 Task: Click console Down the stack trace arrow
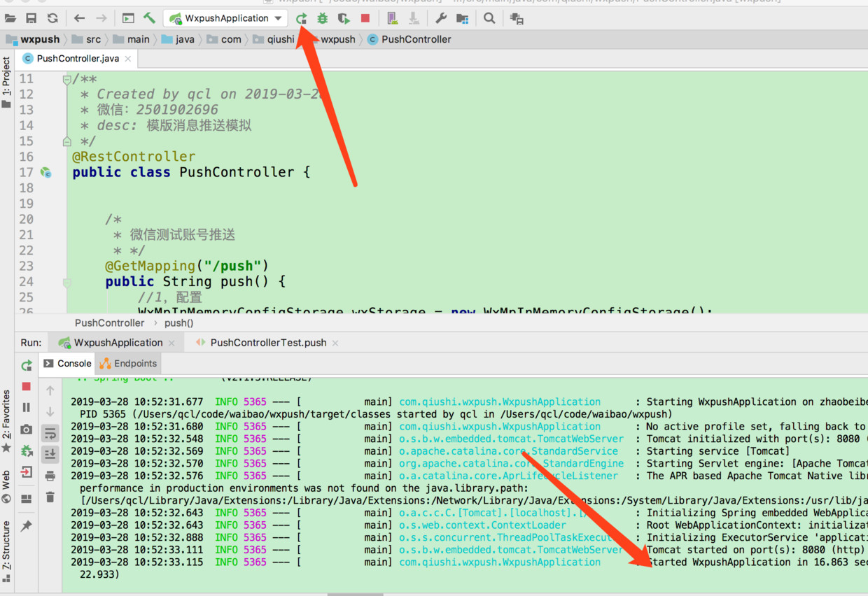[x=50, y=411]
